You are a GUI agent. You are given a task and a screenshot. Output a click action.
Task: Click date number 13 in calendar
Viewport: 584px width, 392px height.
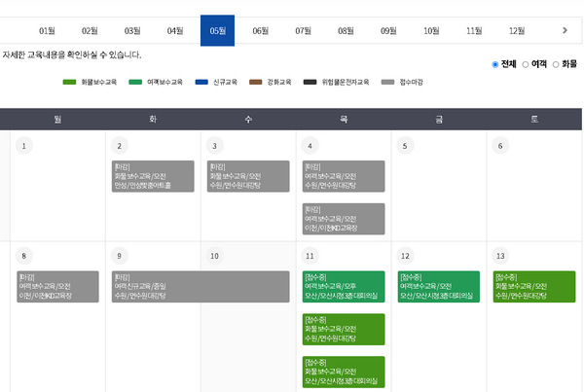[x=500, y=256]
